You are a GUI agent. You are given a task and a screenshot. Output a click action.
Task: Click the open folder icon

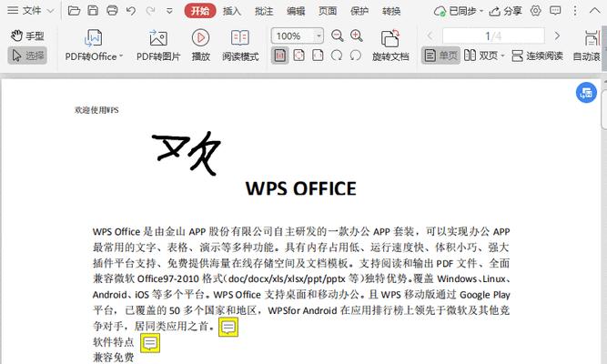coord(74,11)
